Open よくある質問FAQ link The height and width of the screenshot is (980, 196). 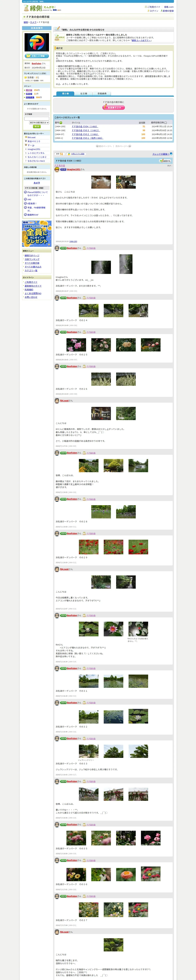click(33, 293)
